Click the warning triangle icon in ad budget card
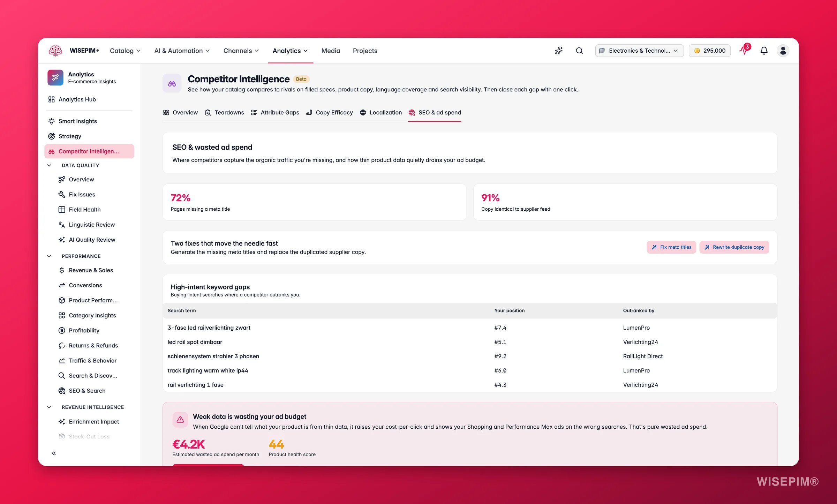 pyautogui.click(x=180, y=419)
